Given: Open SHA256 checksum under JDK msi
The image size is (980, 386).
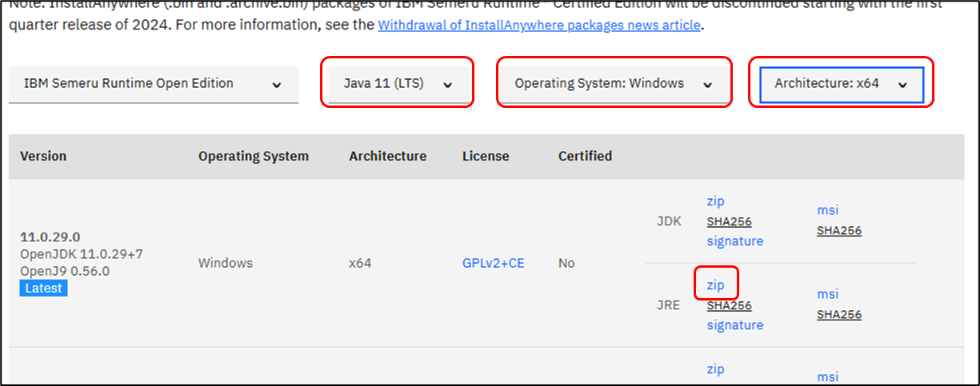Looking at the screenshot, I should 838,231.
